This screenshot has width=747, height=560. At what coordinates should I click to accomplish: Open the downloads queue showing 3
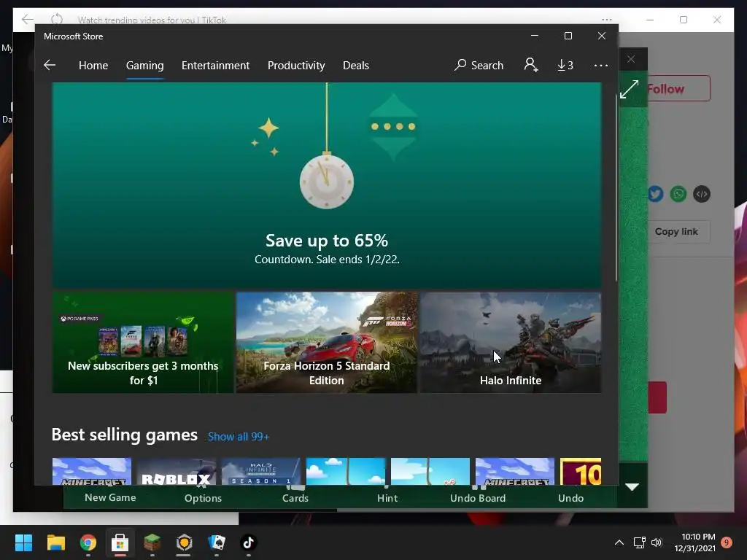pyautogui.click(x=565, y=65)
